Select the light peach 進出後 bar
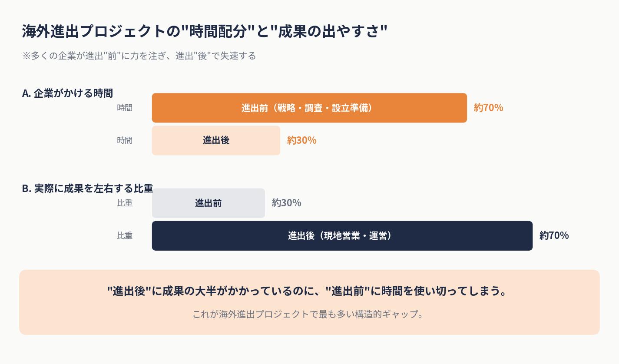Viewport: 619px width, 364px height. click(216, 140)
